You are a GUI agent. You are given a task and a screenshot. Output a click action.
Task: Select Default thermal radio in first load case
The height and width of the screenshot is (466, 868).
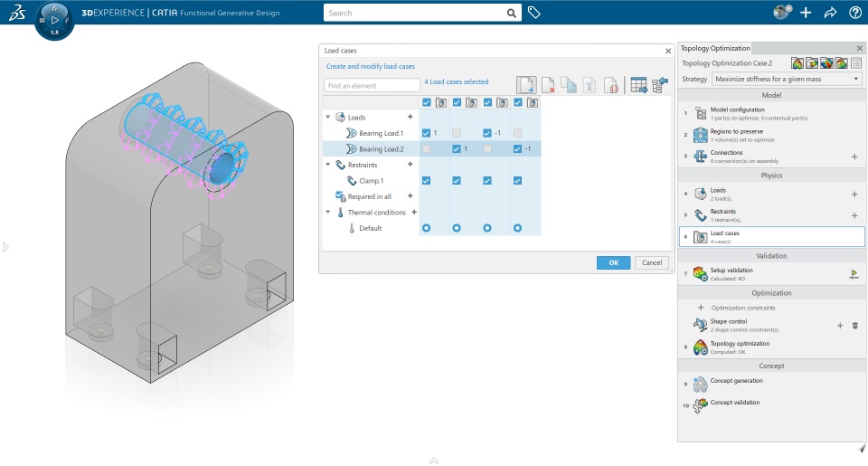point(426,228)
